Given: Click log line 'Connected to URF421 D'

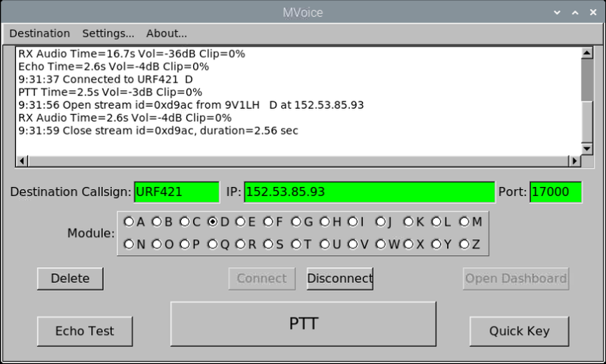Looking at the screenshot, I should tap(105, 79).
